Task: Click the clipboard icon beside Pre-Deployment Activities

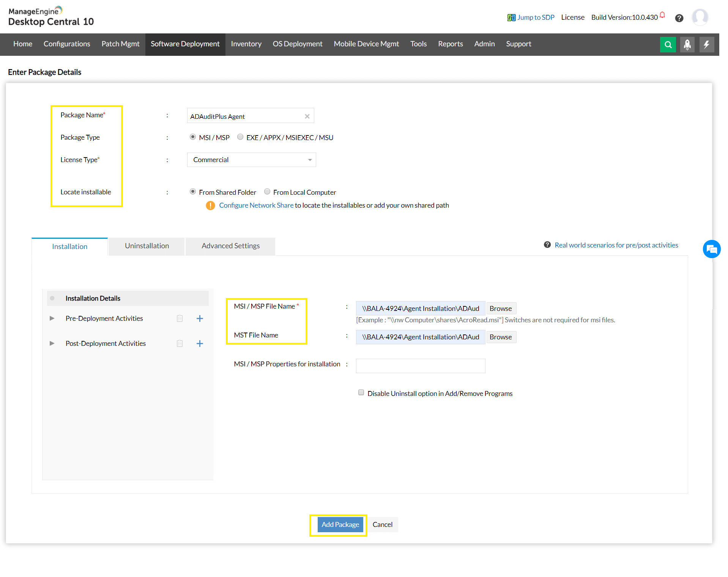Action: [180, 318]
